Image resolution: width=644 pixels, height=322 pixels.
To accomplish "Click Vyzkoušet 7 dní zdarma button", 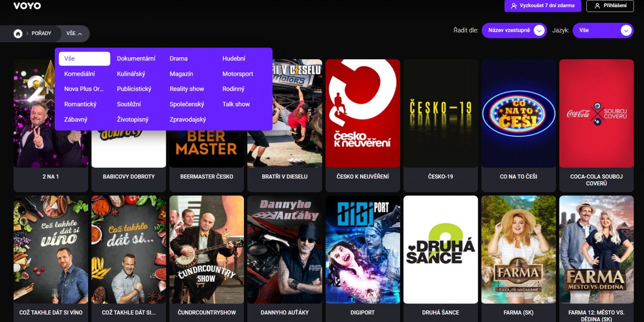I will [543, 6].
